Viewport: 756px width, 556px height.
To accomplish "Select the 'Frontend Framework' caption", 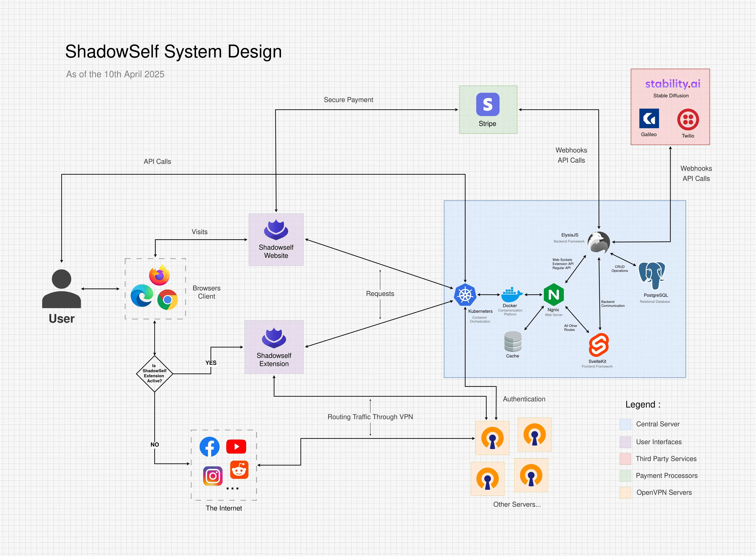I will click(597, 366).
